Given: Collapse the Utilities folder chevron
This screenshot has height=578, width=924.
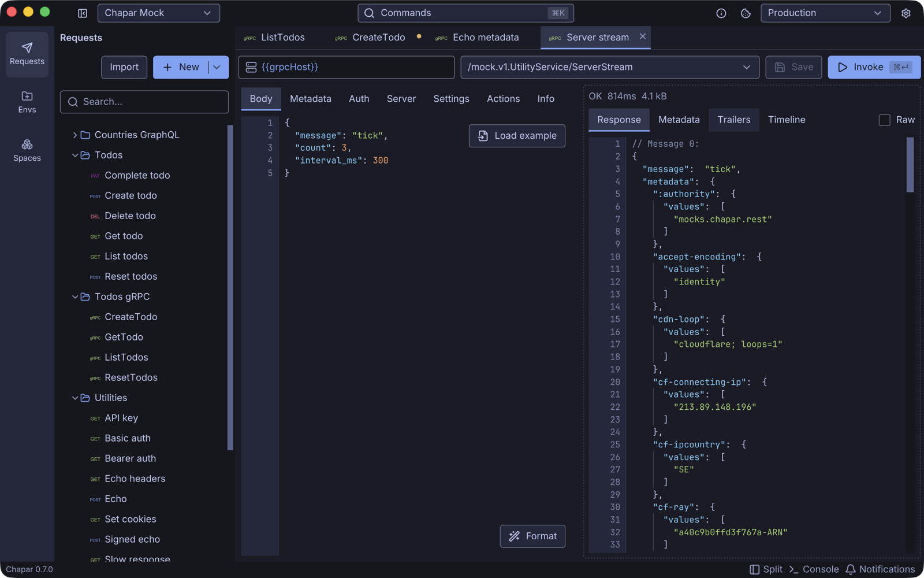Looking at the screenshot, I should (74, 398).
